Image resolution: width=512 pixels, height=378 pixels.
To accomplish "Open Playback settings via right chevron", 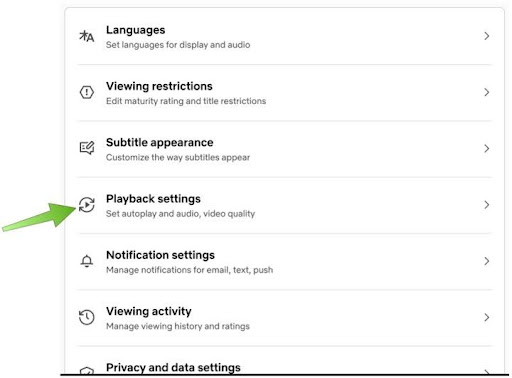I will 487,205.
